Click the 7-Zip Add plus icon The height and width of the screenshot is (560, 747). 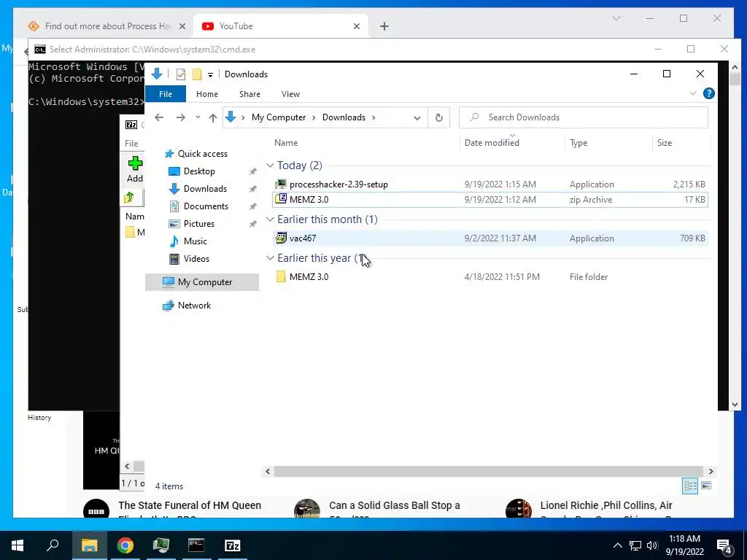pos(135,163)
